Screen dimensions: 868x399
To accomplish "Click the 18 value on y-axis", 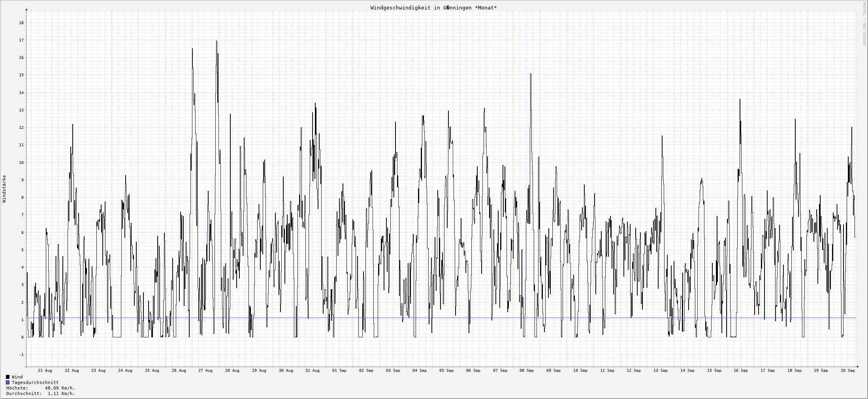I will point(21,23).
